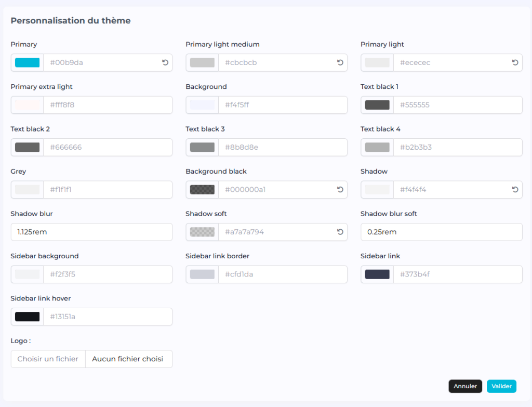Screen dimensions: 532x407
Task: Open the Text black 1 color swatch
Action: tap(377, 105)
